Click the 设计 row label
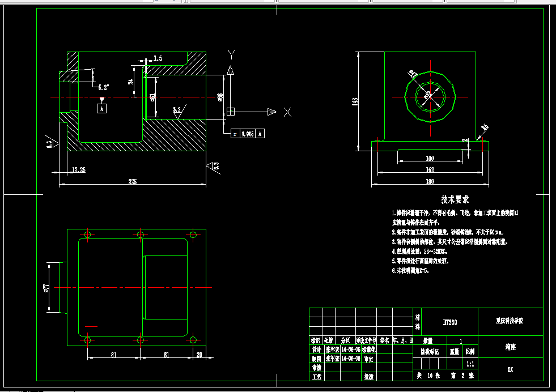 [x=317, y=349]
